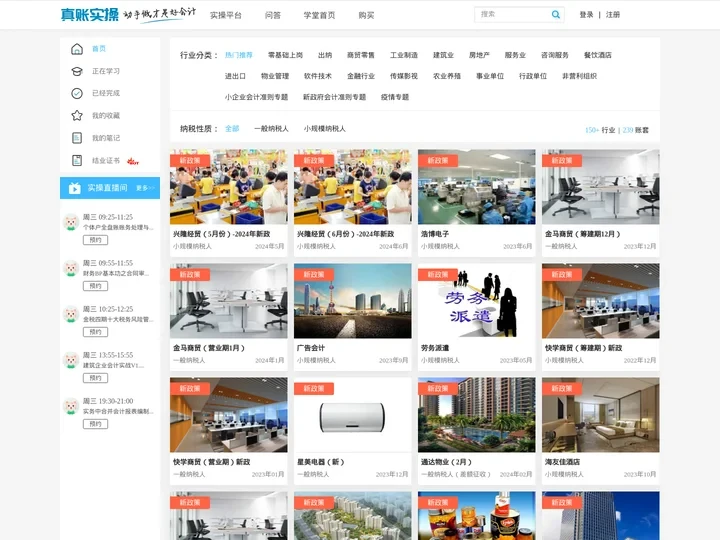Image resolution: width=720 pixels, height=540 pixels.
Task: Select the 物业管理 industry filter
Action: pos(275,76)
